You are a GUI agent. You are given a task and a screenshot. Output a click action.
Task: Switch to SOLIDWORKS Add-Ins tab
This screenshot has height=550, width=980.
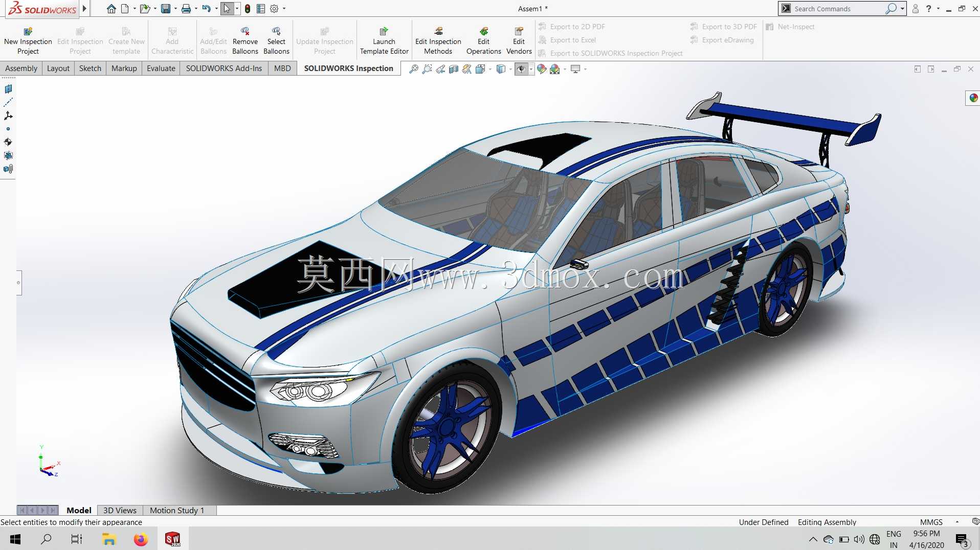(224, 68)
